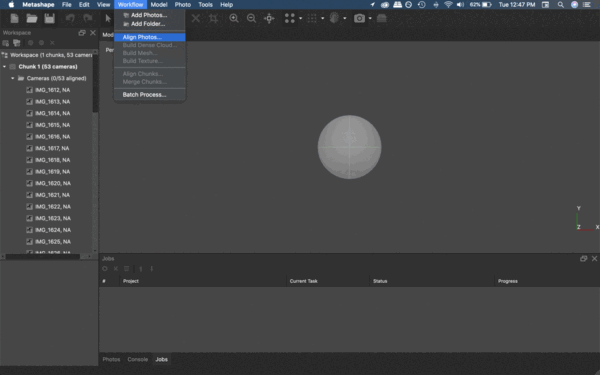The height and width of the screenshot is (375, 600).
Task: Open the Model menu
Action: pos(159,5)
